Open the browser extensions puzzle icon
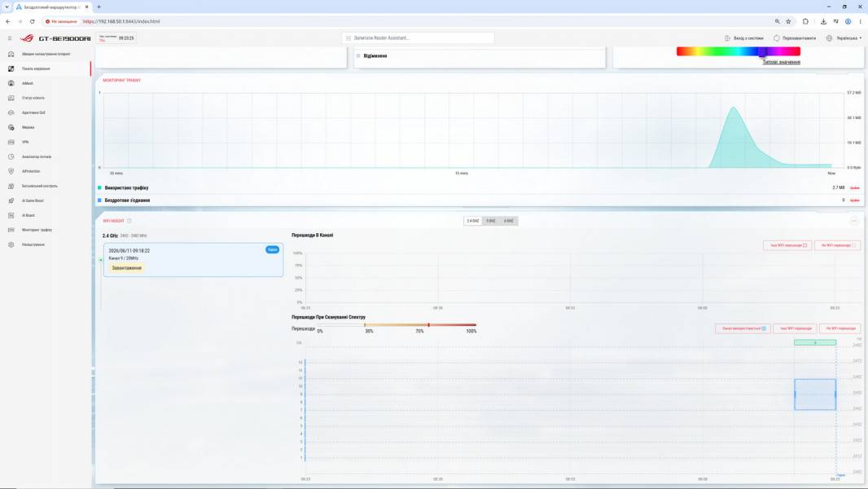Screen dimensions: 868x489 point(805,22)
